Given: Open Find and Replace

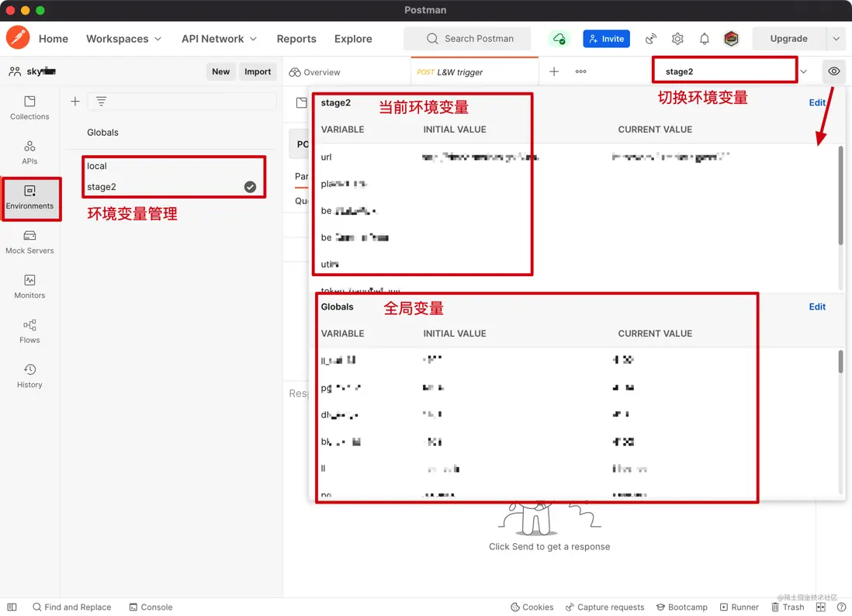Looking at the screenshot, I should pyautogui.click(x=71, y=607).
